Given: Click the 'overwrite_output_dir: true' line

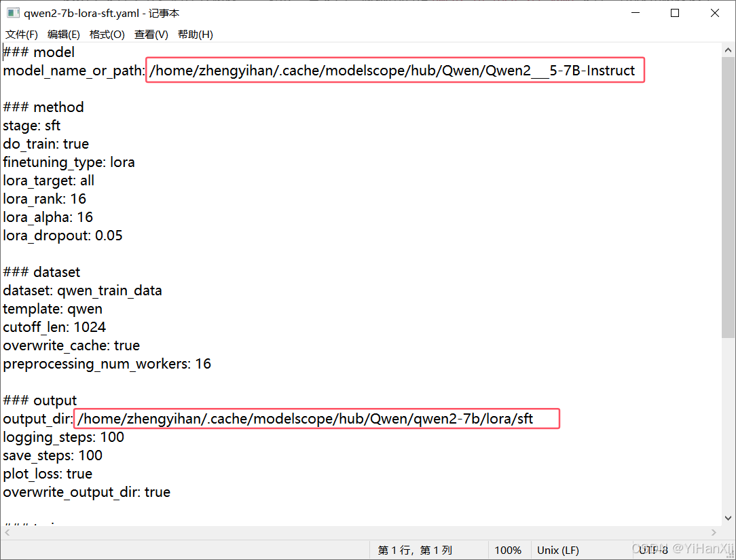Looking at the screenshot, I should pyautogui.click(x=86, y=492).
